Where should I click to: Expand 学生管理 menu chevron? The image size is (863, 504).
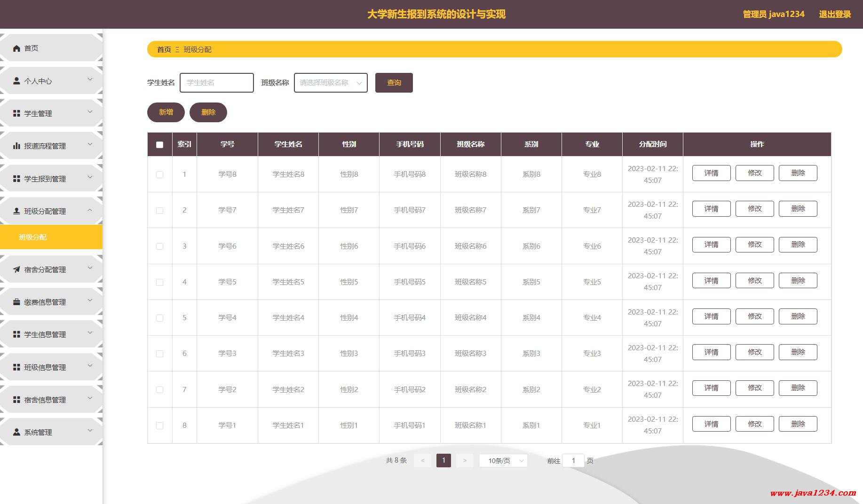pos(90,112)
